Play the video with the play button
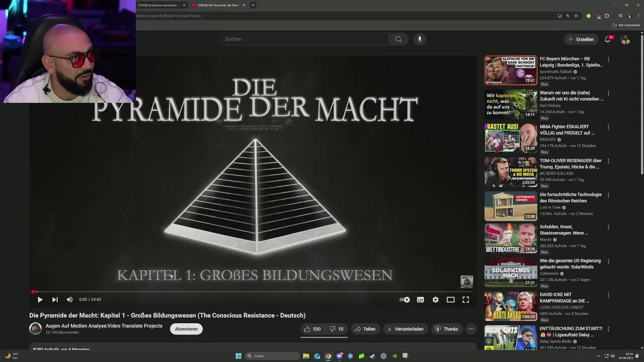Viewport: 644px width, 362px height. [40, 300]
